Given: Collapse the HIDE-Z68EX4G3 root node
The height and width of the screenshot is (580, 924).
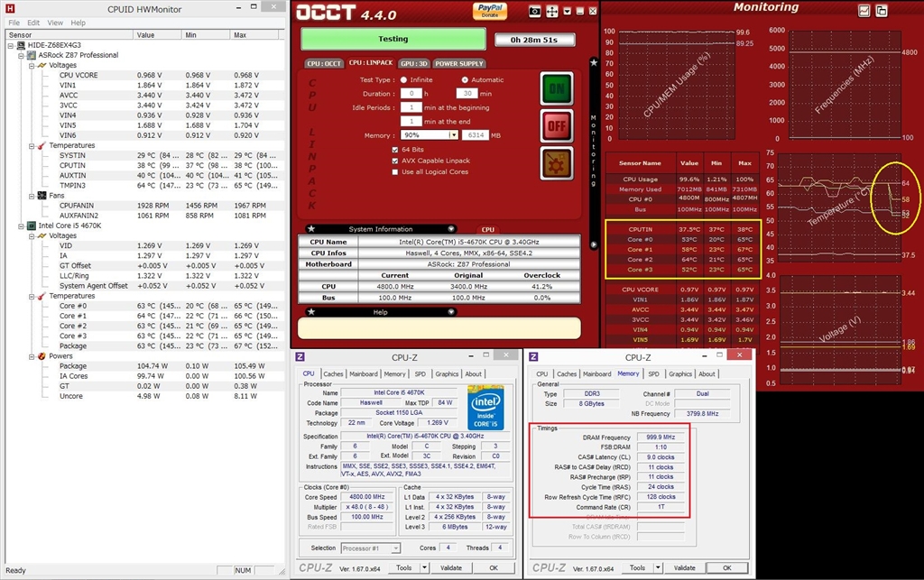Looking at the screenshot, I should point(11,45).
